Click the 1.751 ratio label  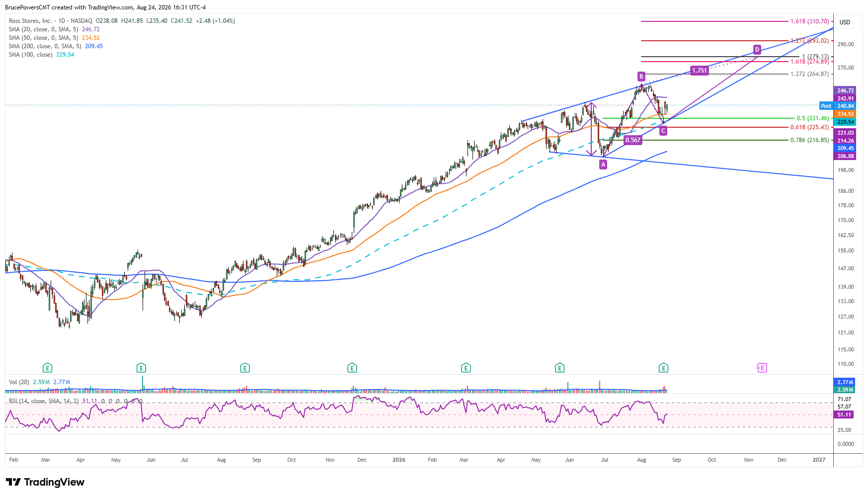point(700,71)
